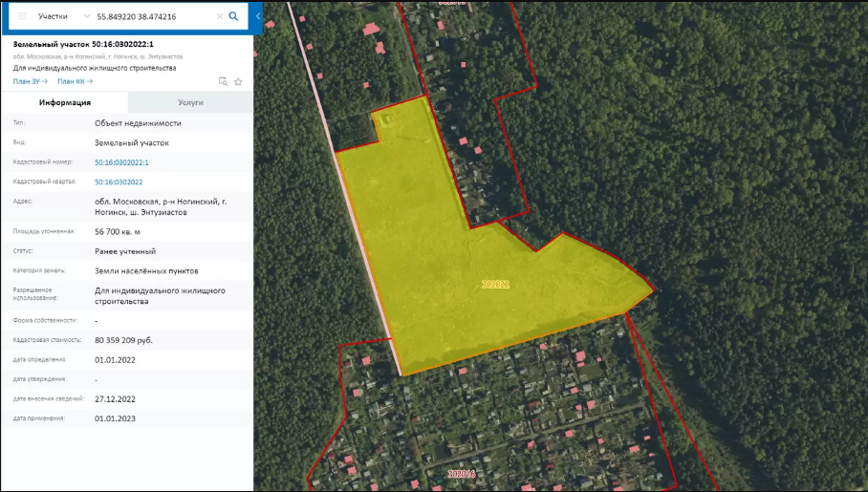Select status value Ранее учтенный
868x492 pixels.
point(125,251)
